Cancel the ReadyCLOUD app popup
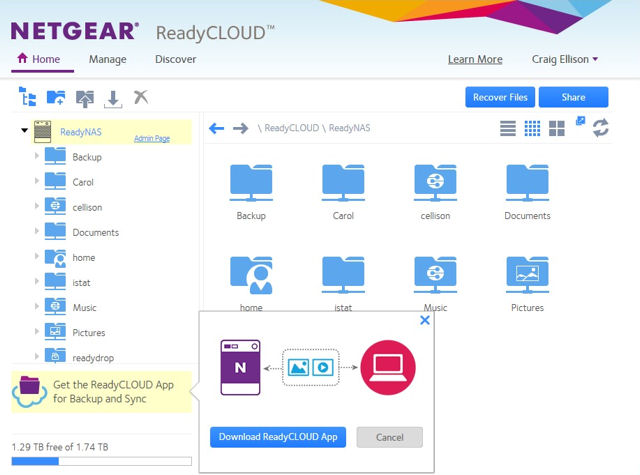Image resolution: width=640 pixels, height=475 pixels. (390, 437)
